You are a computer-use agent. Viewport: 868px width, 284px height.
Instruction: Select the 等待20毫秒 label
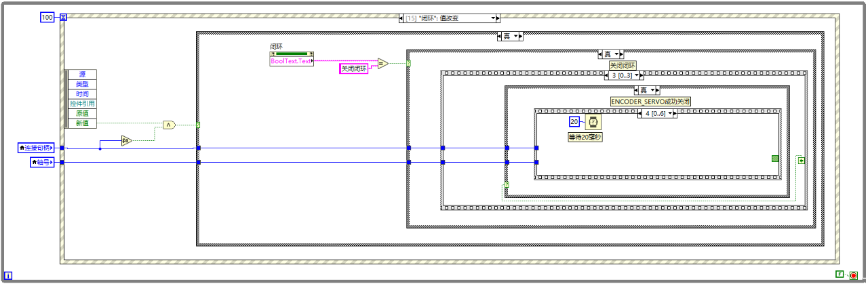(585, 137)
